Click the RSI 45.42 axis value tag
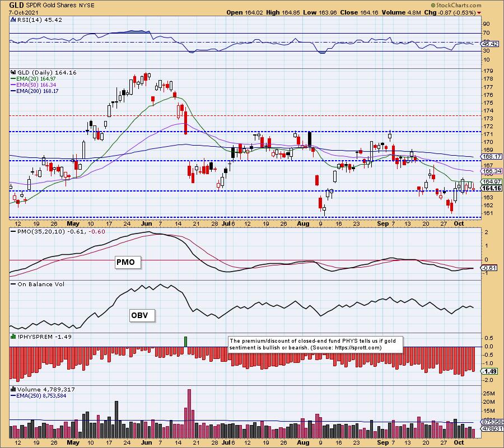Image resolution: width=504 pixels, height=448 pixels. pos(491,44)
